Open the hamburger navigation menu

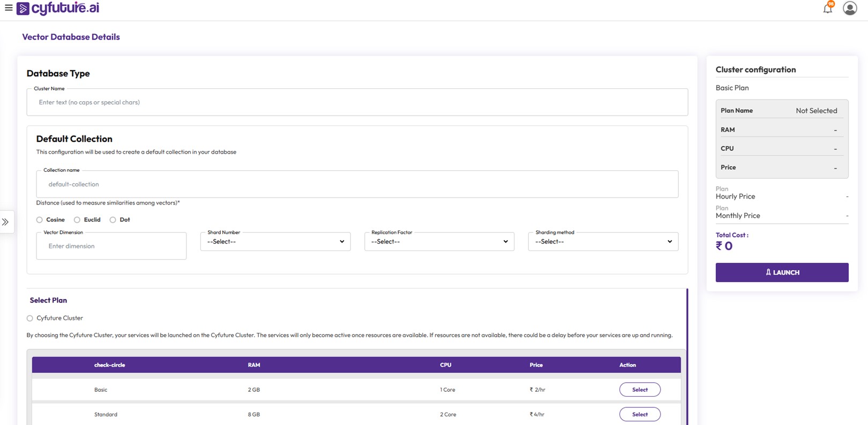click(x=9, y=8)
